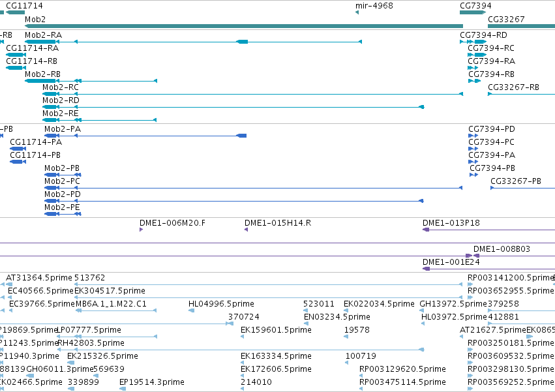Click the CG11714-RB transcript label
555x392 pixels.
pyautogui.click(x=31, y=61)
